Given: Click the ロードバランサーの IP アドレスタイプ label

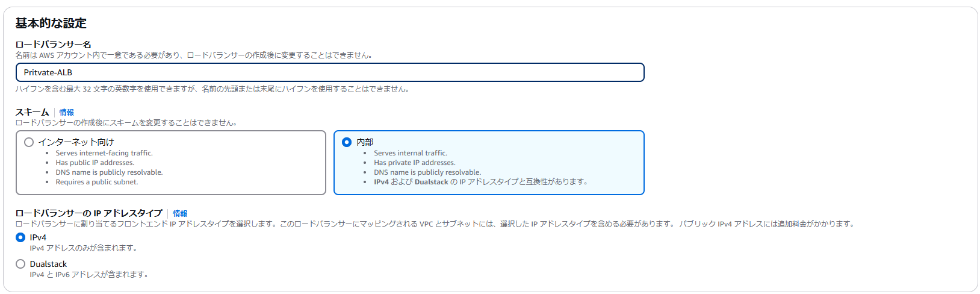Looking at the screenshot, I should coord(88,213).
